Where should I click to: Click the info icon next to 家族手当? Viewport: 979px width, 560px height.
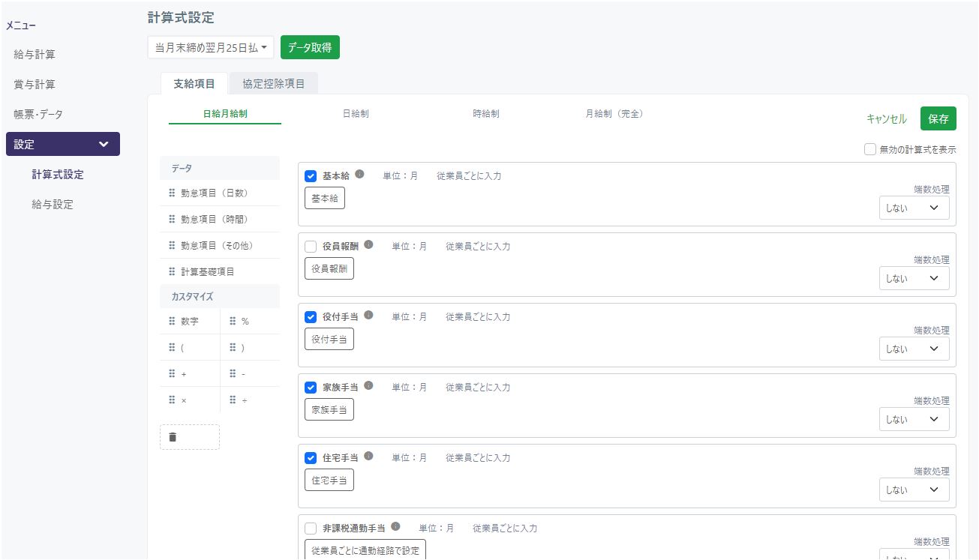[x=368, y=387]
